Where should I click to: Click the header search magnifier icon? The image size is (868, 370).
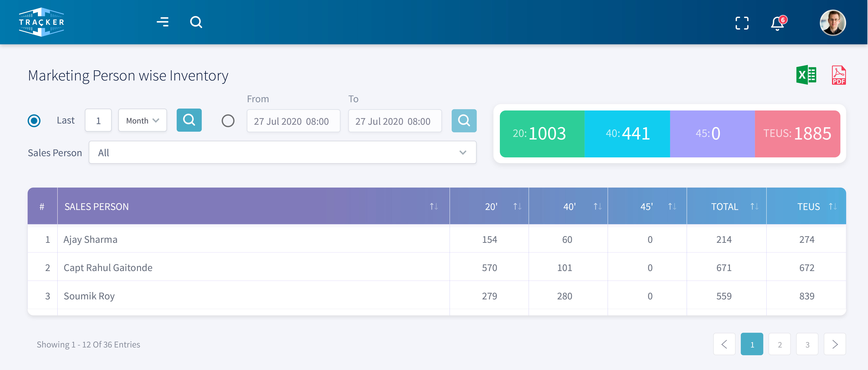pyautogui.click(x=196, y=22)
